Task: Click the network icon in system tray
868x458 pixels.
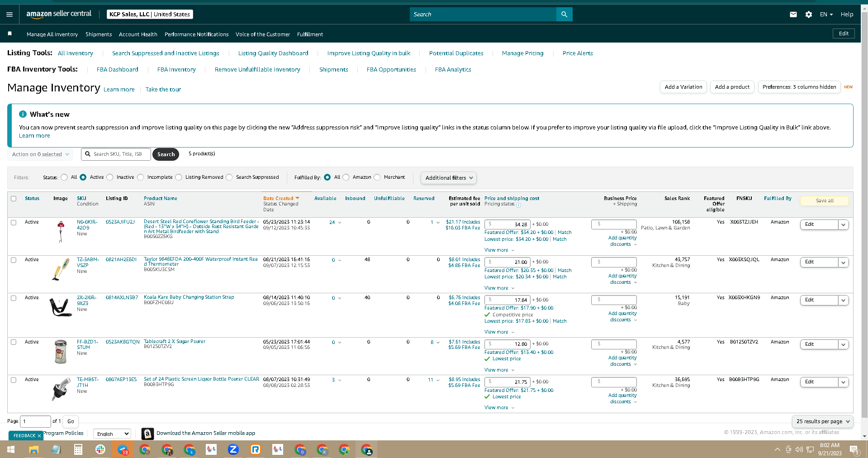Action: point(810,449)
